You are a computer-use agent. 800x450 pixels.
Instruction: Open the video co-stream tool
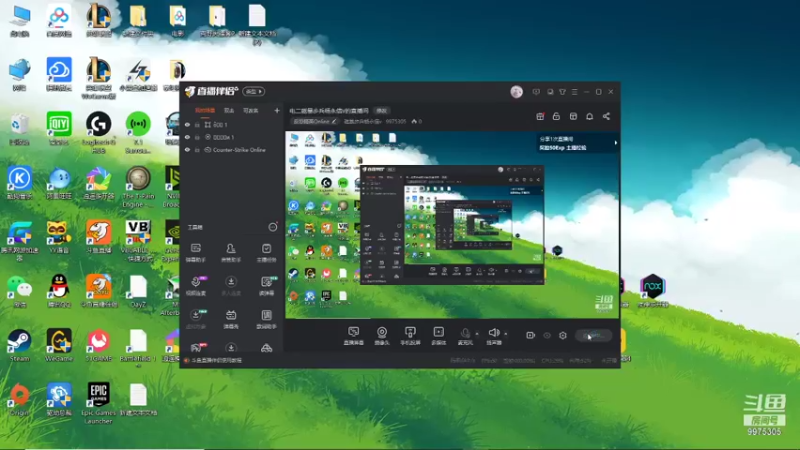(x=196, y=286)
